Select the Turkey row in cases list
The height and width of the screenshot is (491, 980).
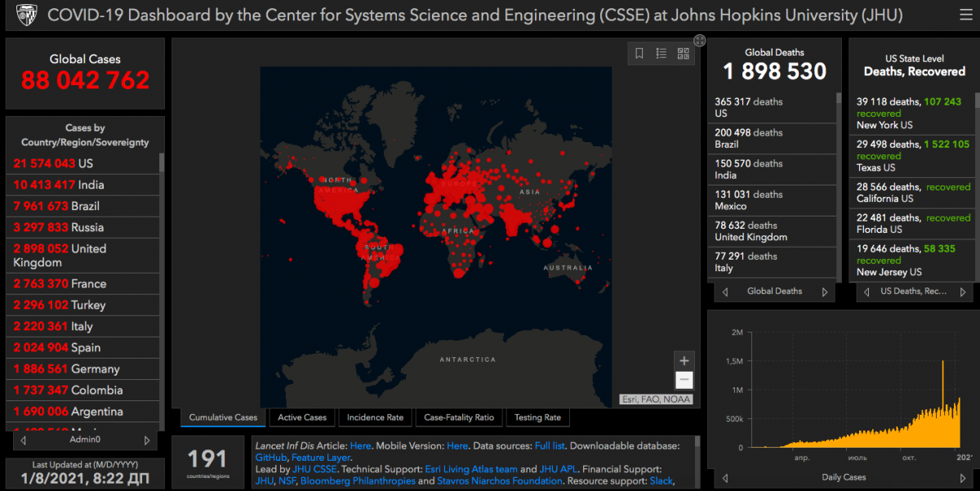[82, 305]
